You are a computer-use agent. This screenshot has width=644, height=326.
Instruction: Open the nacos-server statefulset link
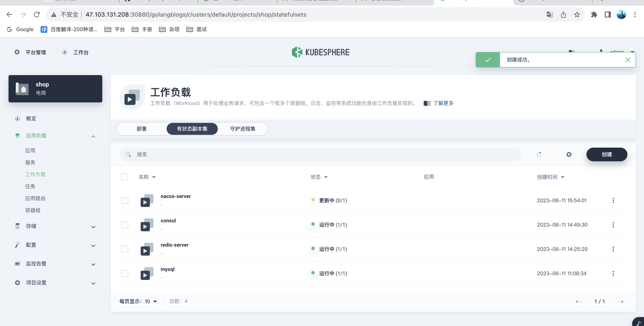176,196
